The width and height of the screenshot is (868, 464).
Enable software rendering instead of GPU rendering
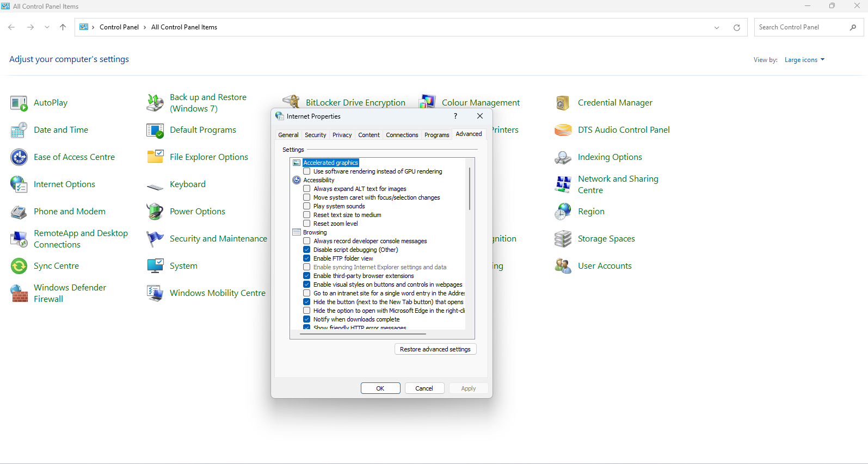(x=307, y=171)
